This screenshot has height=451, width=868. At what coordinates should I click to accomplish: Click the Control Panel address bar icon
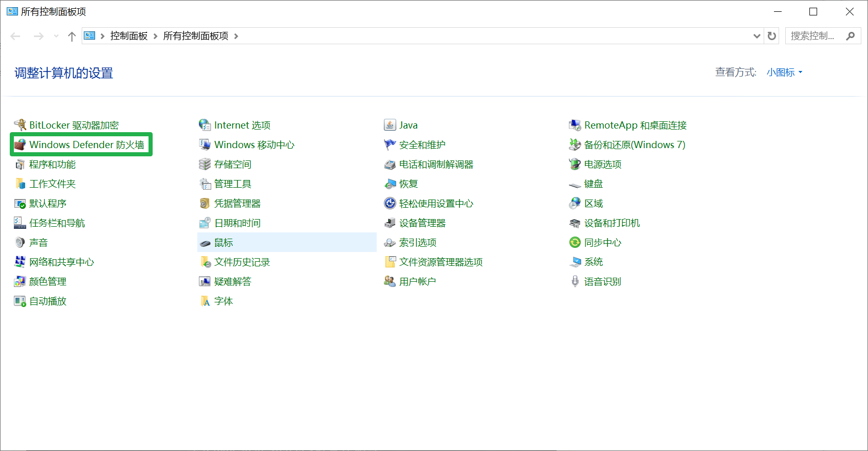(x=89, y=35)
